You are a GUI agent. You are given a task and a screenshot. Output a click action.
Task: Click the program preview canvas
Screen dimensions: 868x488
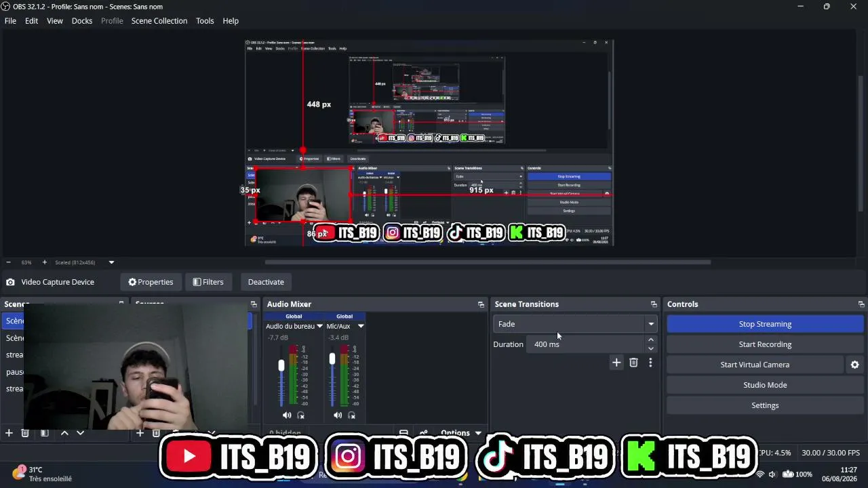(429, 142)
